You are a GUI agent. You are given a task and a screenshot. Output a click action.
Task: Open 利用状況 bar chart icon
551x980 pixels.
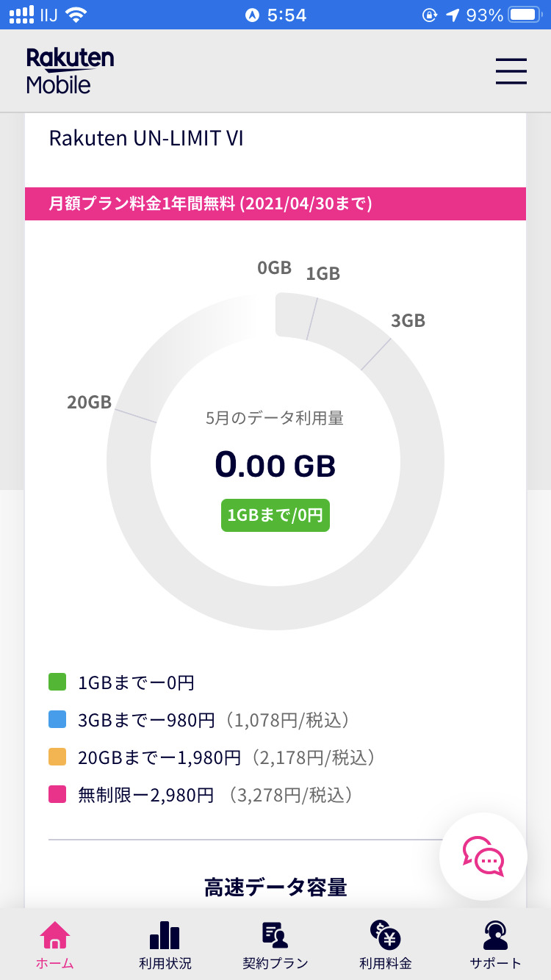pyautogui.click(x=165, y=935)
